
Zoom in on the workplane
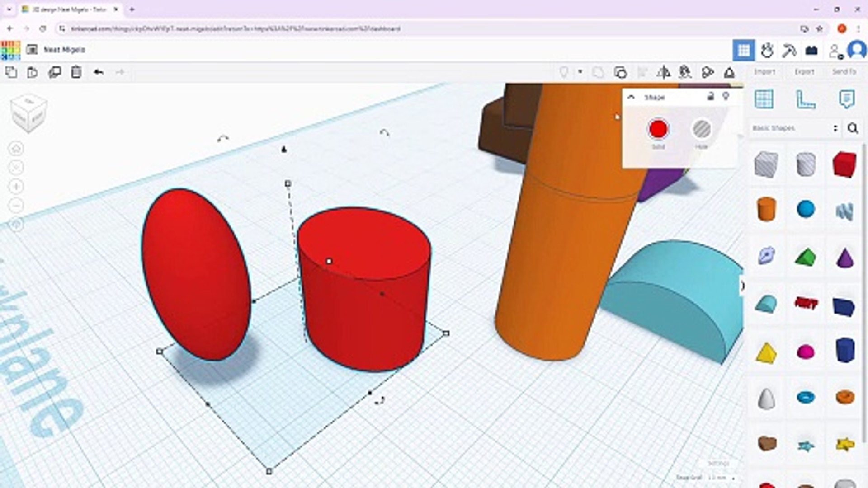16,187
